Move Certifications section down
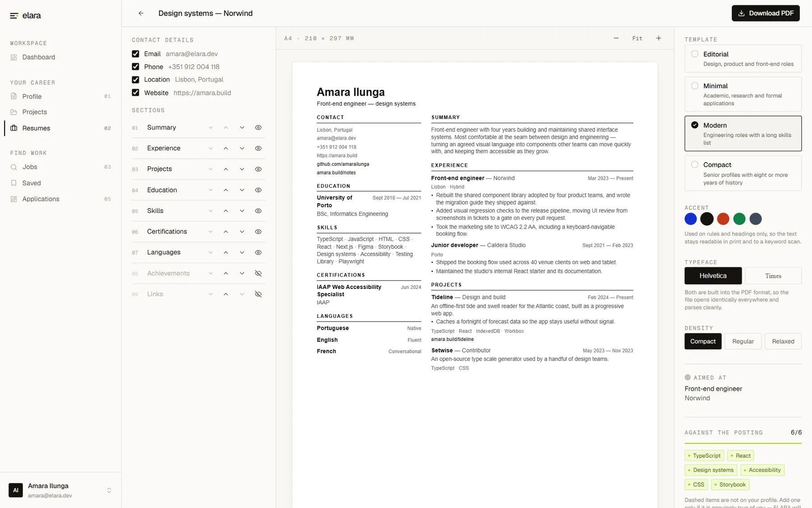812x508 pixels. click(242, 232)
